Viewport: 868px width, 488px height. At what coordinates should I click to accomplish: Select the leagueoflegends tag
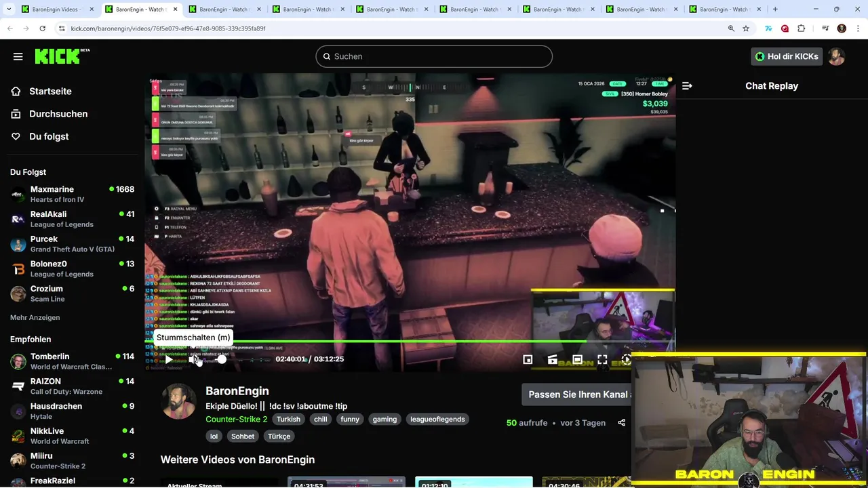[x=437, y=419]
